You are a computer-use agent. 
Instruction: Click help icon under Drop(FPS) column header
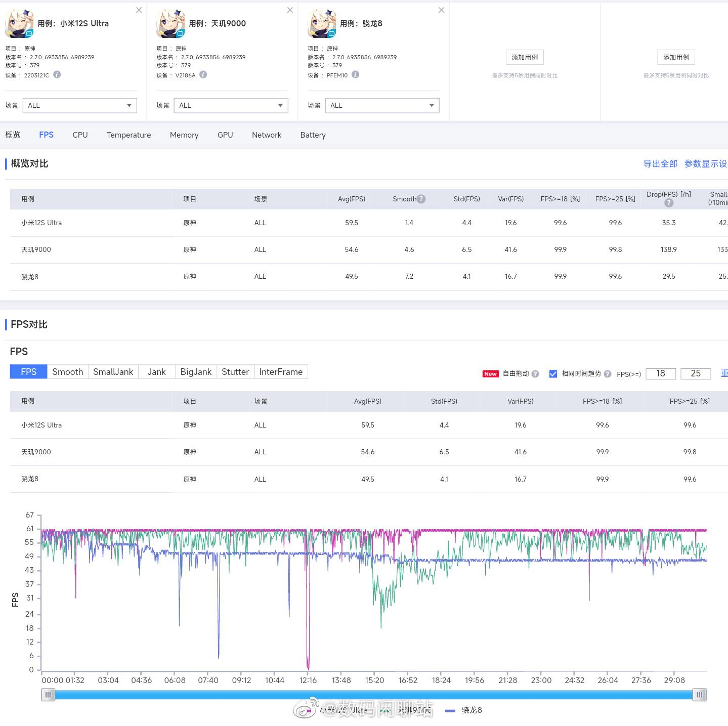(668, 203)
